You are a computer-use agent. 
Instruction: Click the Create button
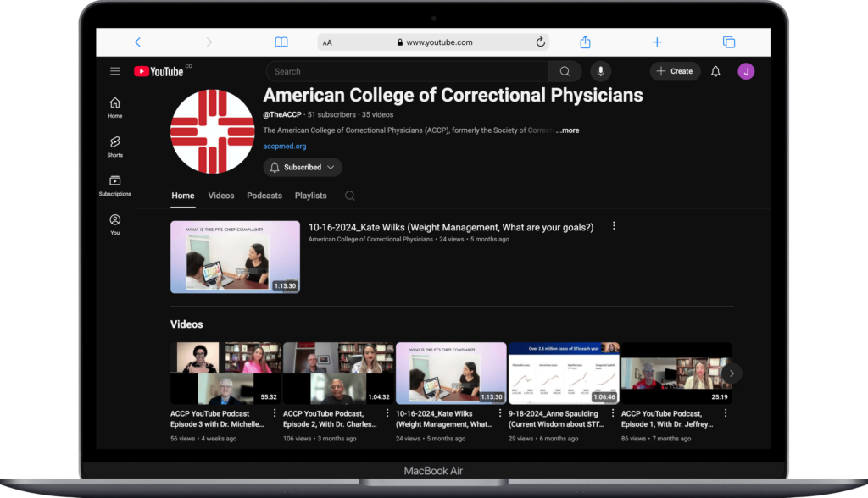click(x=675, y=71)
